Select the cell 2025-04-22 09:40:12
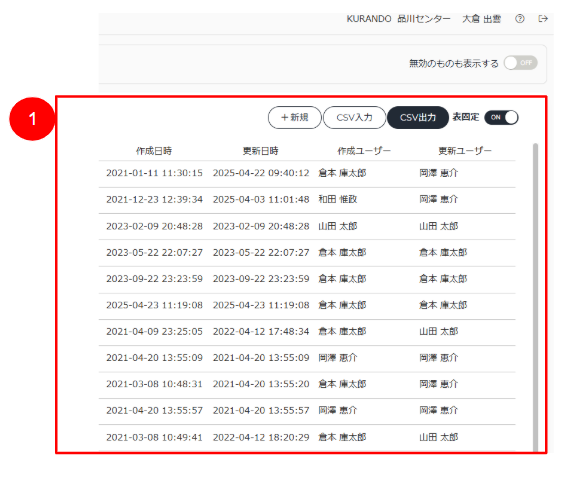 pos(261,173)
